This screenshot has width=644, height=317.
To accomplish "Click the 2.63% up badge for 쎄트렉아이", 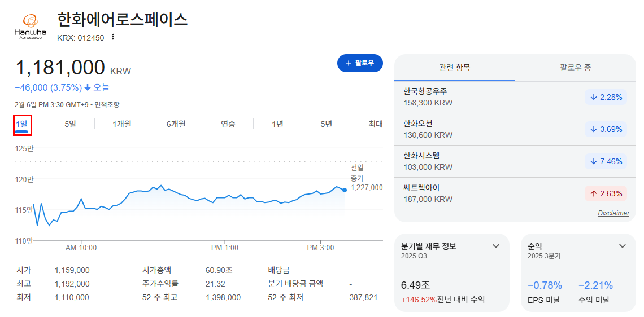I will 606,193.
